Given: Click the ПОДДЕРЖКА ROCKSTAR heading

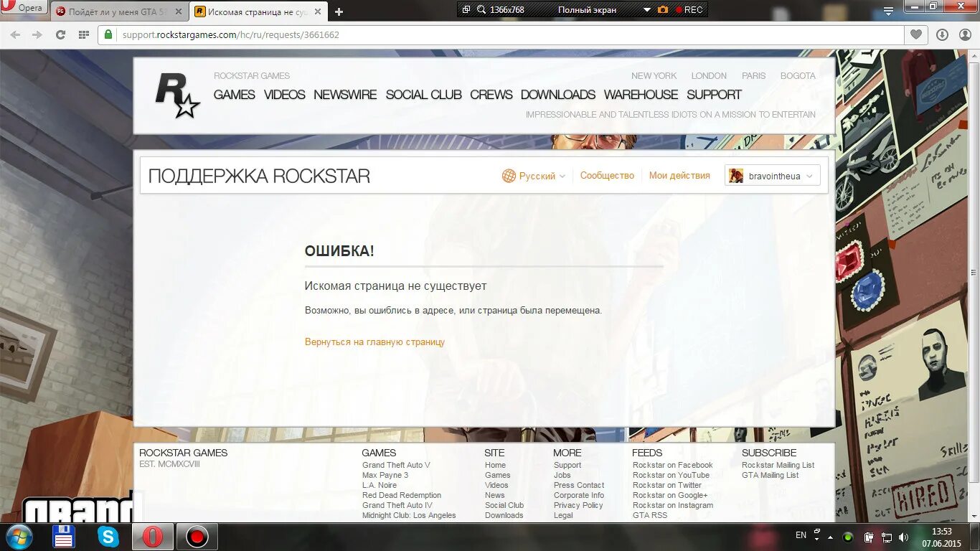Looking at the screenshot, I should [x=259, y=176].
